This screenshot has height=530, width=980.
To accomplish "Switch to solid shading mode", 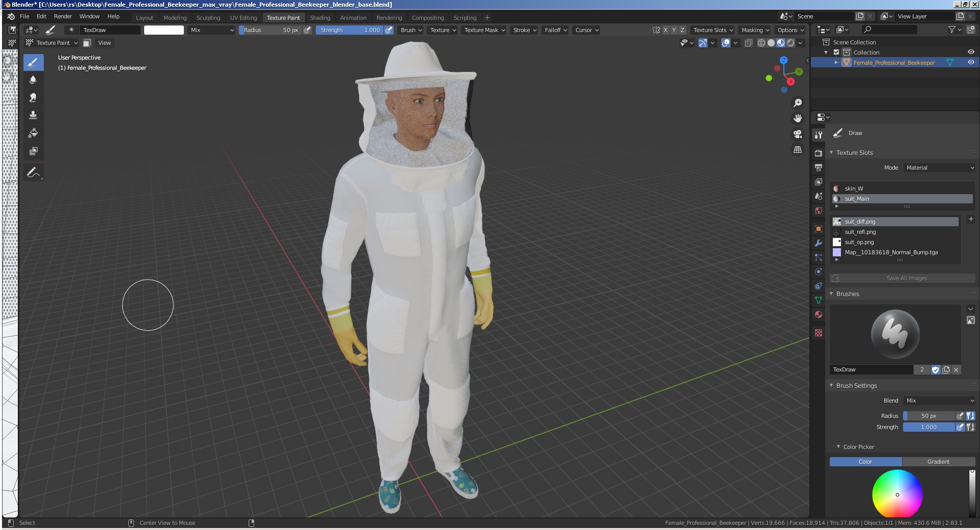I will click(771, 43).
